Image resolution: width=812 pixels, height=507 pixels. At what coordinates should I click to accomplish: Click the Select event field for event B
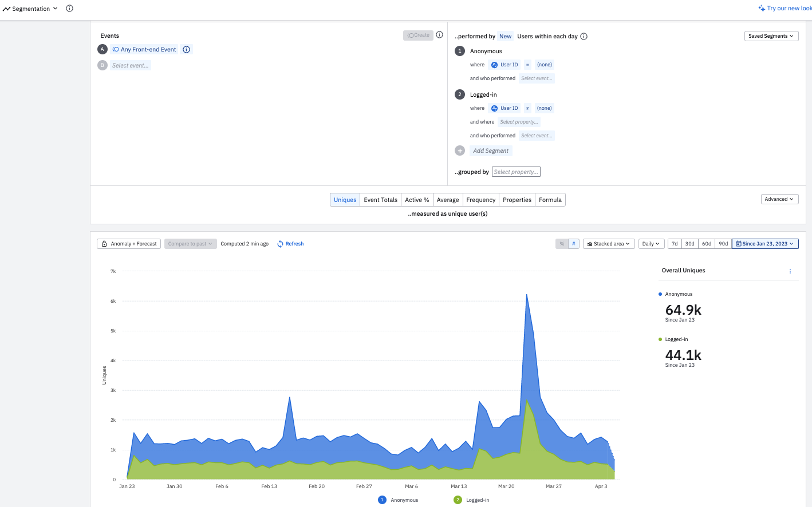130,66
